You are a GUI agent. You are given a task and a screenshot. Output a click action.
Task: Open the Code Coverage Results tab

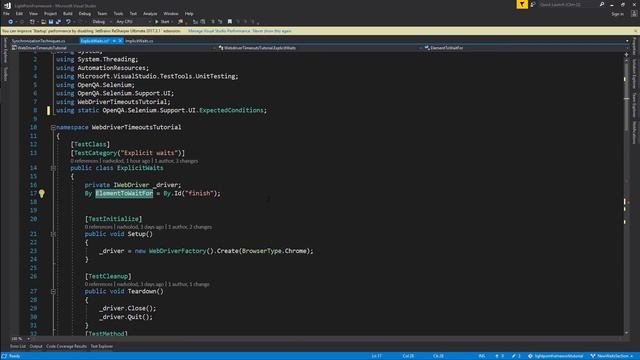(66, 347)
